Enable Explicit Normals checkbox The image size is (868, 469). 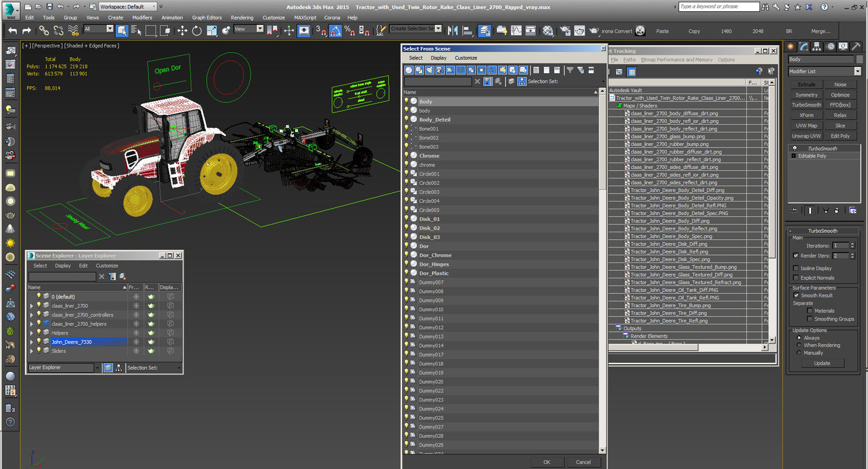(796, 278)
